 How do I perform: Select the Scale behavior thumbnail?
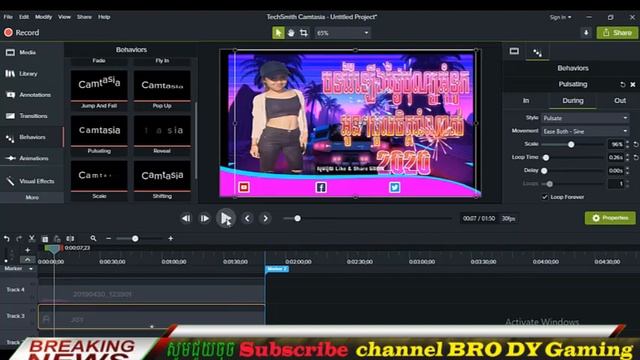pos(99,176)
